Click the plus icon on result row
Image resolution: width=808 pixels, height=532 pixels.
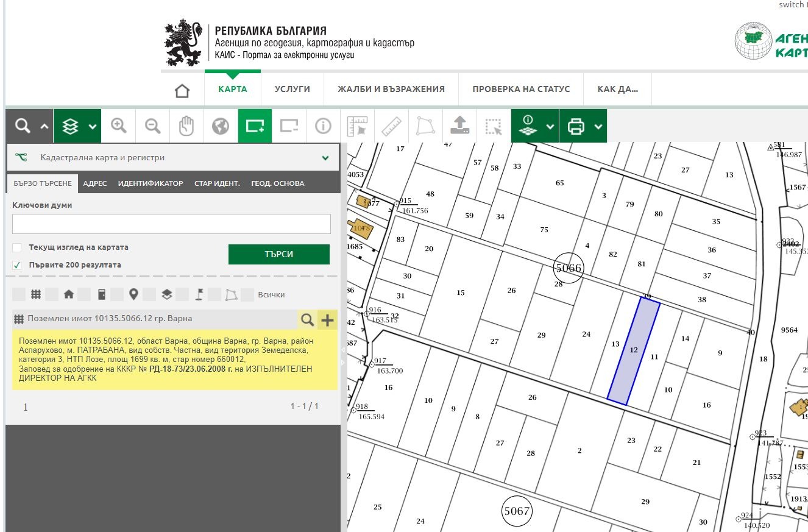click(x=327, y=319)
